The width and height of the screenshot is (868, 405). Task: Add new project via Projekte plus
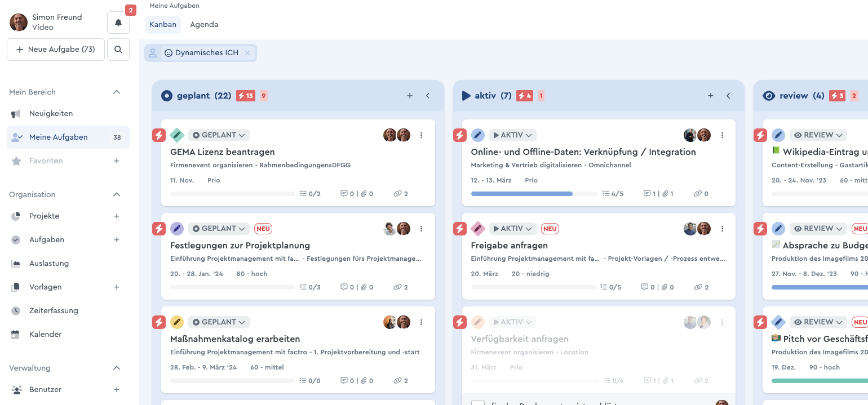[117, 216]
